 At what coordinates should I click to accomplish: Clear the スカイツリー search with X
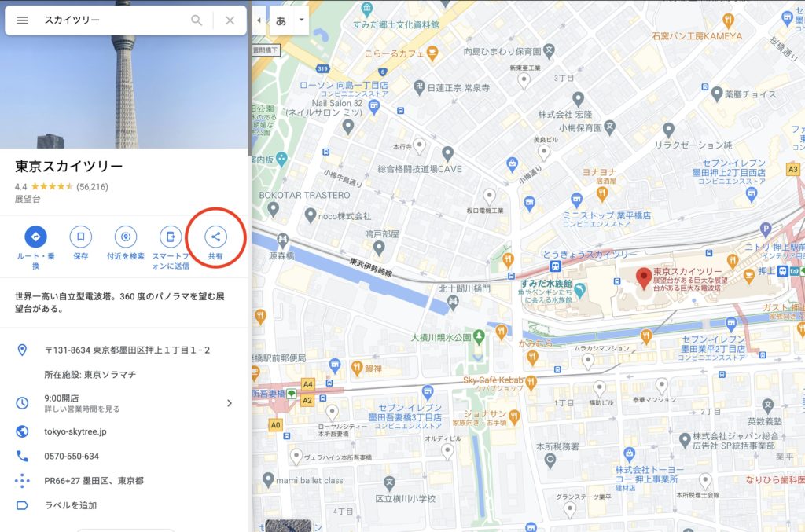[230, 20]
